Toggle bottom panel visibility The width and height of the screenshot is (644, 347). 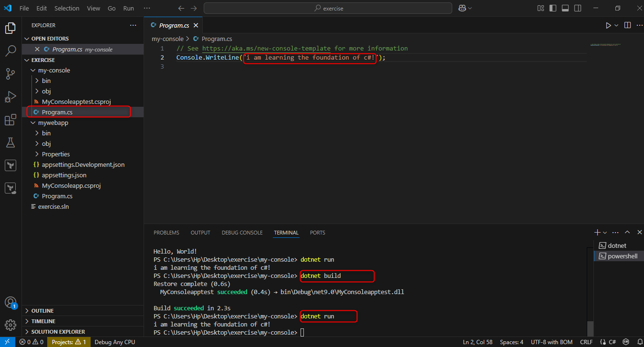point(565,8)
